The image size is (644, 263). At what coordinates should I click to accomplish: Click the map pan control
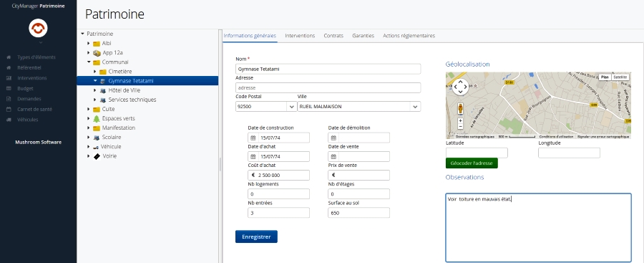coord(460,87)
